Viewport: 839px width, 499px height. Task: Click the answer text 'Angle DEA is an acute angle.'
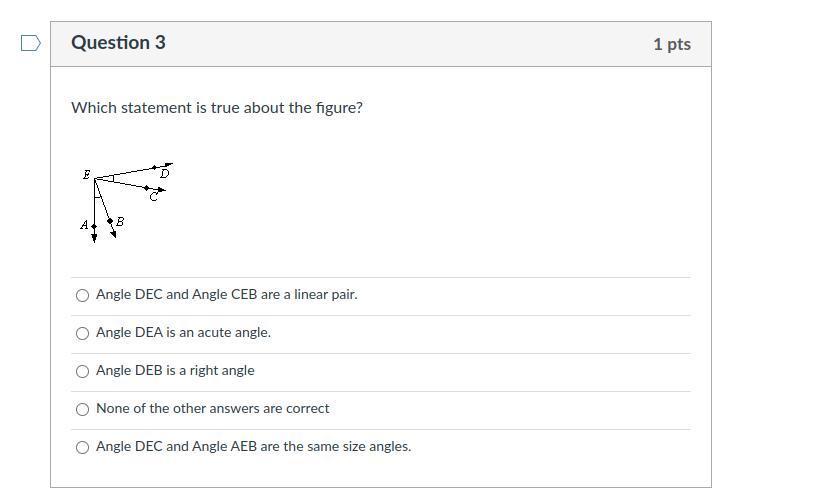pyautogui.click(x=183, y=333)
